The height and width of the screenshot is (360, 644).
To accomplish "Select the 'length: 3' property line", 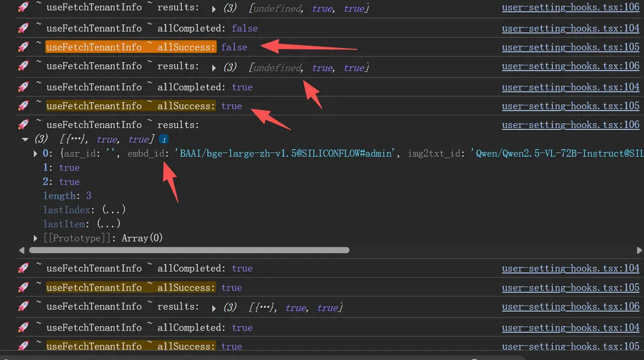I will [x=67, y=196].
